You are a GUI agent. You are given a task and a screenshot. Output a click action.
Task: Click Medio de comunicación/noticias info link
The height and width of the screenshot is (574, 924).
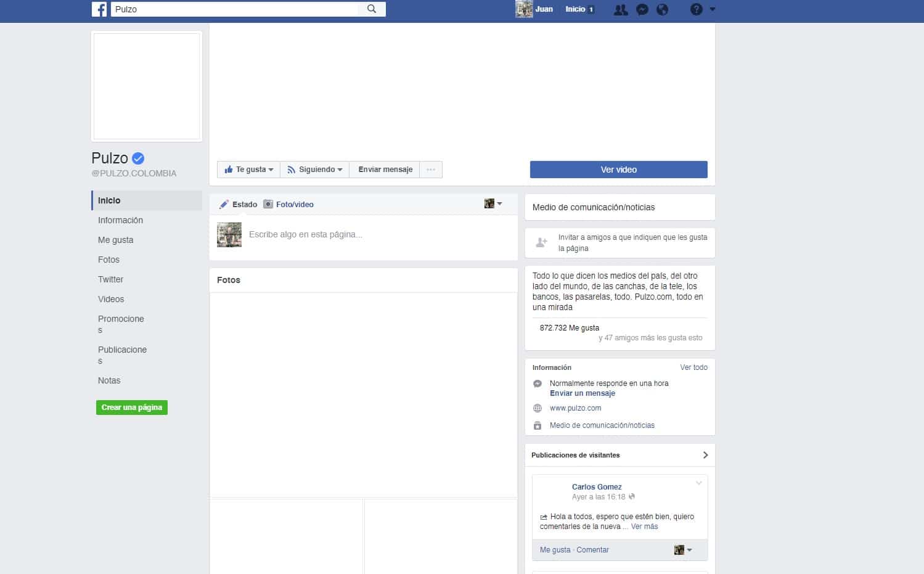click(x=602, y=425)
